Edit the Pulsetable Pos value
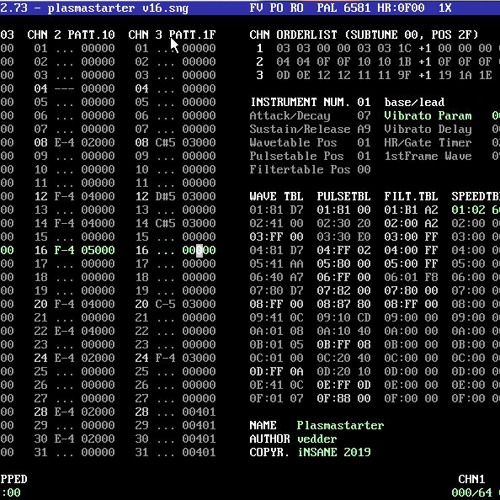This screenshot has width=500, height=500. (x=364, y=156)
